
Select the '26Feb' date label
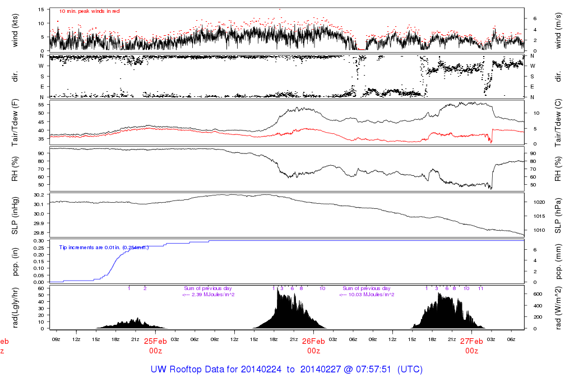point(313,342)
